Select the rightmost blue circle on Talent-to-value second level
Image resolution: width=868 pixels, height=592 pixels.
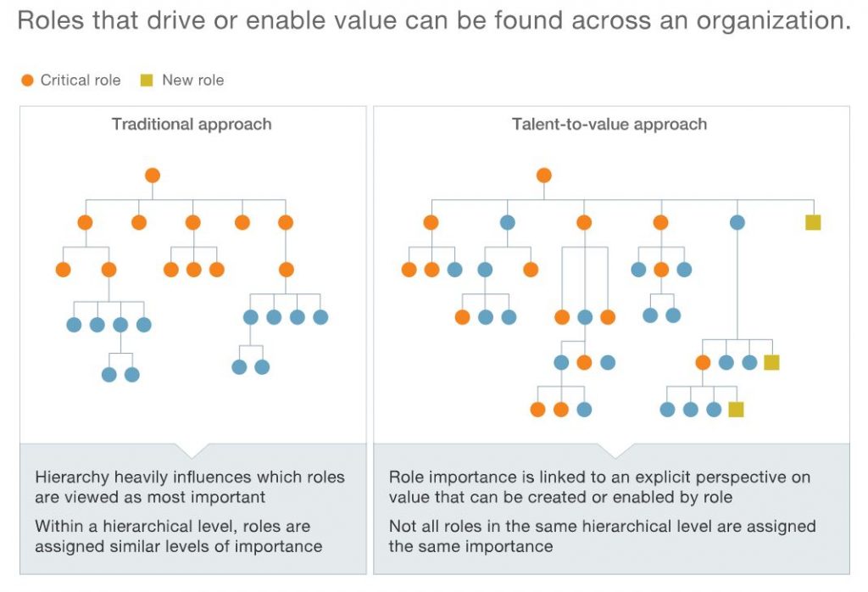[737, 222]
